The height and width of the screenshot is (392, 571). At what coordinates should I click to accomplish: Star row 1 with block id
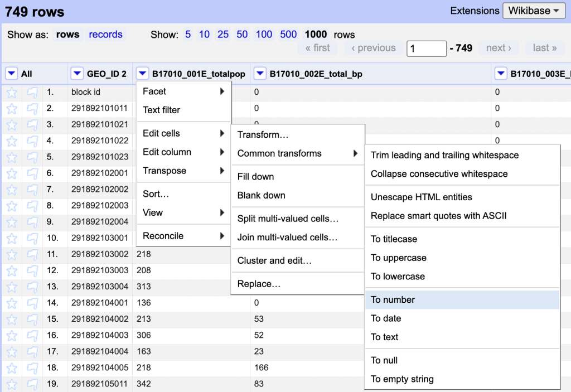[x=12, y=93]
